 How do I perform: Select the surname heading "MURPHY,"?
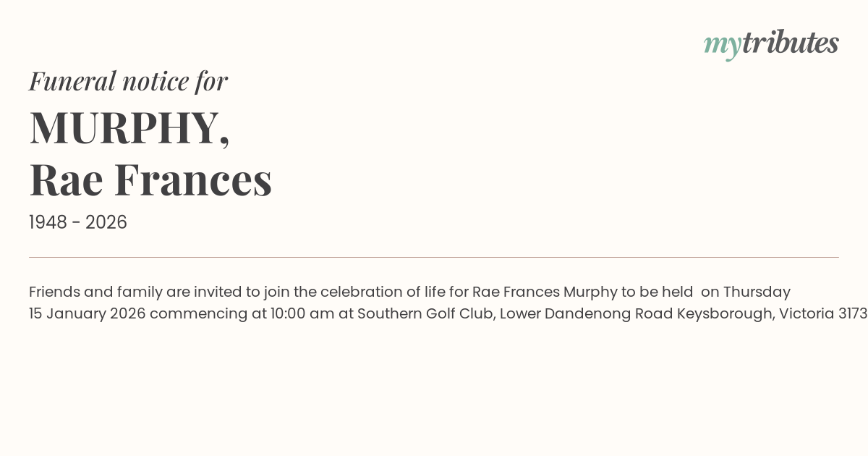(129, 127)
